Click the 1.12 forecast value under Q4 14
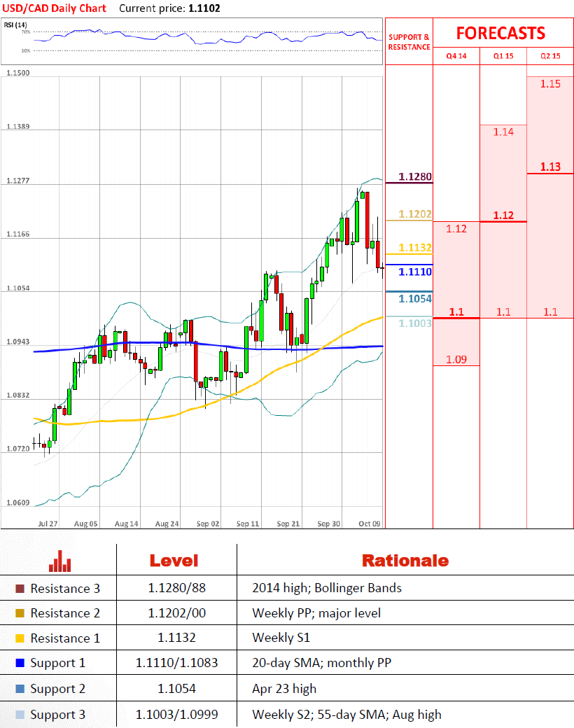 tap(456, 229)
